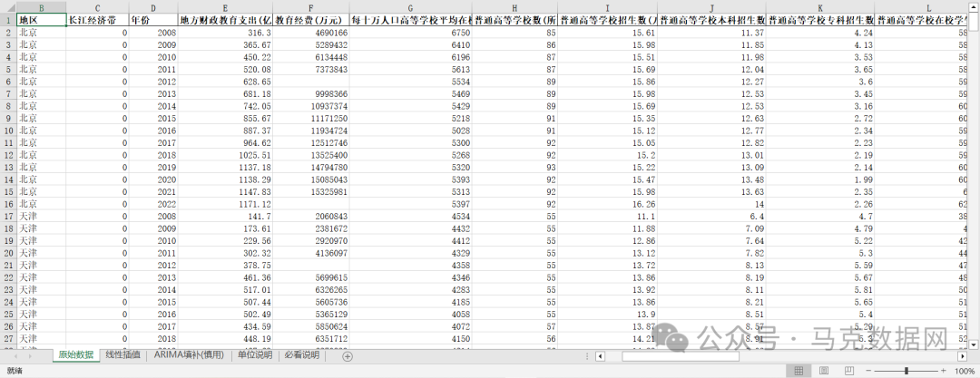This screenshot has width=980, height=378.
Task: Select column J header
Action: [712, 7]
